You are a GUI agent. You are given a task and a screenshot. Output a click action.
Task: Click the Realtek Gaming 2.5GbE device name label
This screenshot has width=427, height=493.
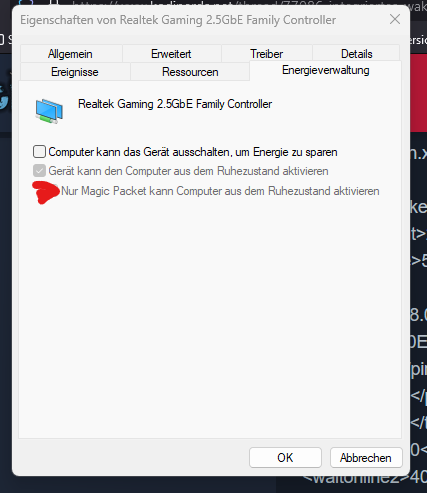click(175, 104)
